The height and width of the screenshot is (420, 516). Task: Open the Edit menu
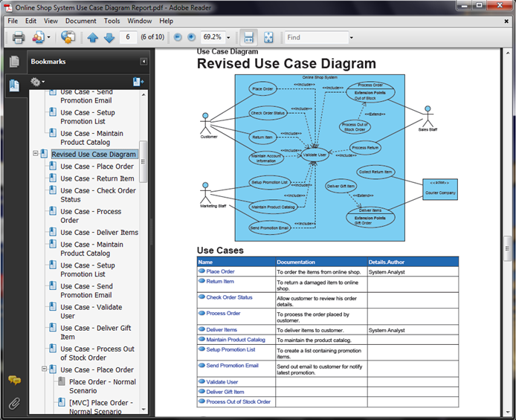(x=31, y=21)
